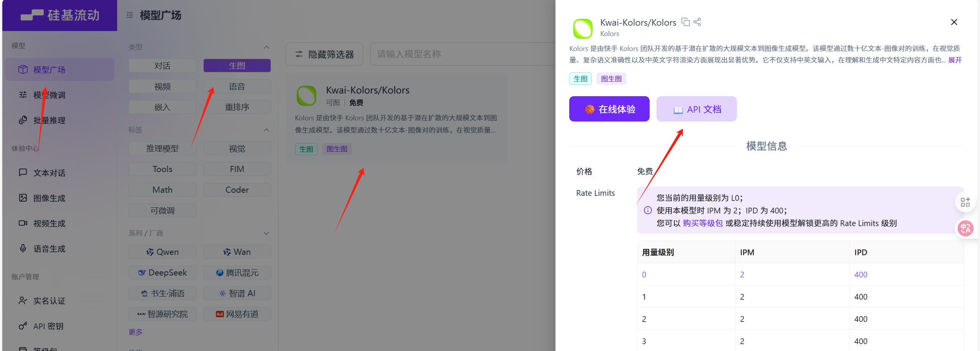Filter models by 书生·浦语 vendor
Image resolution: width=980 pixels, height=351 pixels.
pyautogui.click(x=162, y=293)
